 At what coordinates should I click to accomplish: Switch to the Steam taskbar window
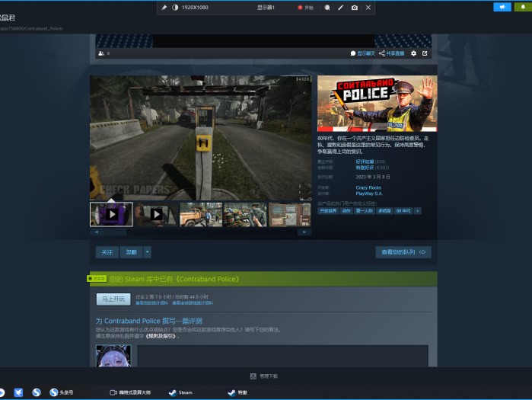pyautogui.click(x=180, y=392)
